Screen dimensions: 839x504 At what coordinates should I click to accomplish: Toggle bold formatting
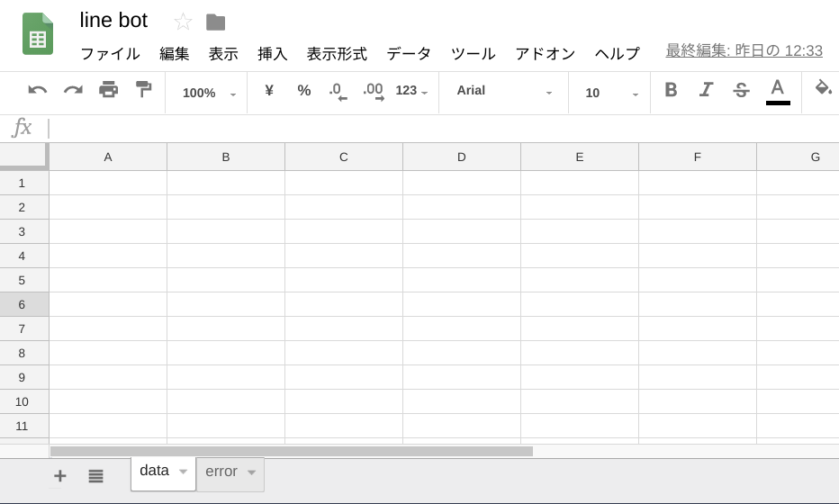pos(671,90)
